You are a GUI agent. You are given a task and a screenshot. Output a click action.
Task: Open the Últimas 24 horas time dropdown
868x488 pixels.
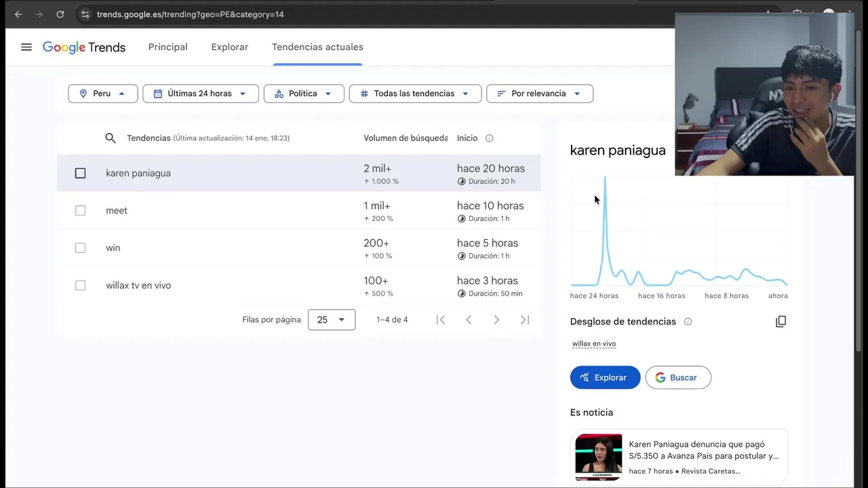(201, 94)
